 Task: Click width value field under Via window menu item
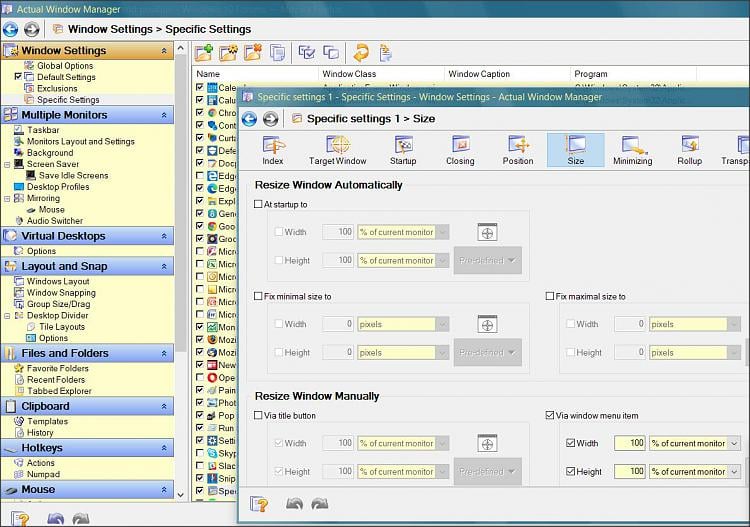pos(630,443)
